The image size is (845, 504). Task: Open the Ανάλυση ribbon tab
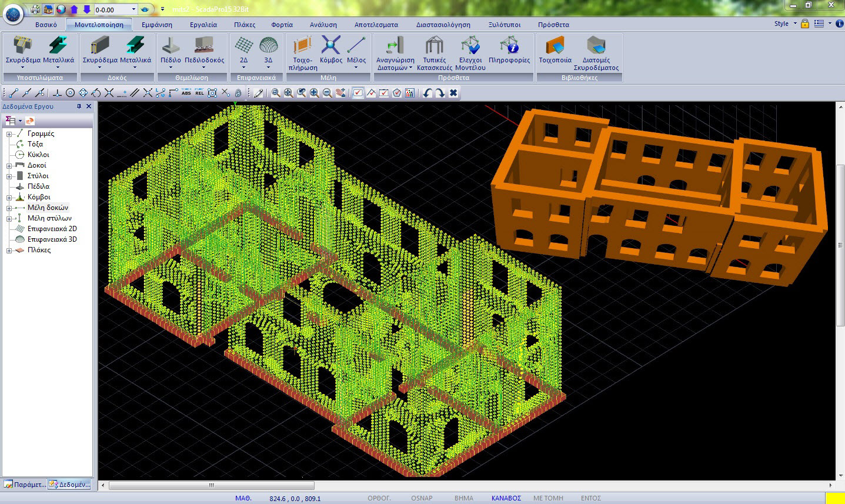[x=323, y=25]
